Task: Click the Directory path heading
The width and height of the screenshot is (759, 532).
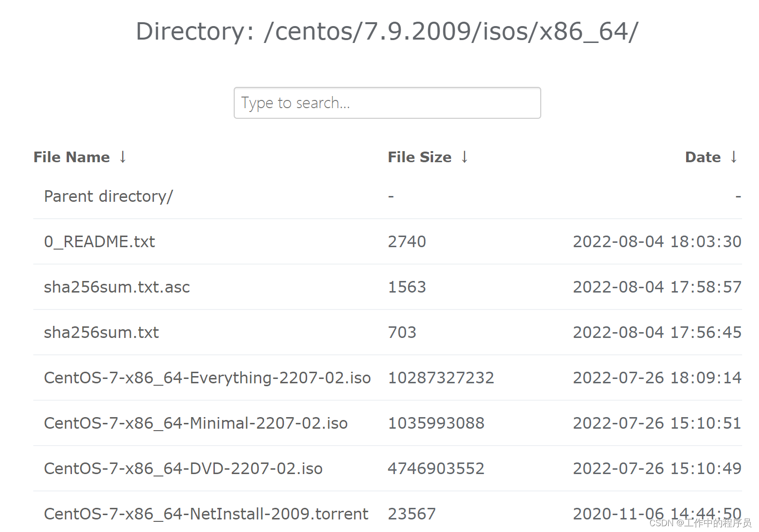Action: coord(387,32)
